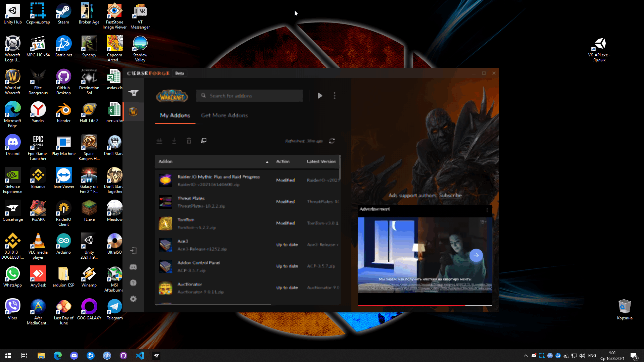Open VLC media player desktop icon
This screenshot has height=362, width=644.
pos(38,246)
